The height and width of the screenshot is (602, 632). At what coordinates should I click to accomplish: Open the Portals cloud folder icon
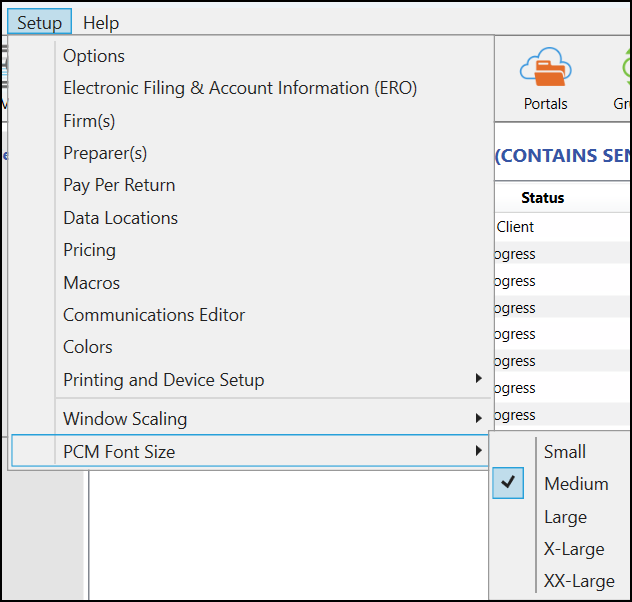pyautogui.click(x=545, y=79)
